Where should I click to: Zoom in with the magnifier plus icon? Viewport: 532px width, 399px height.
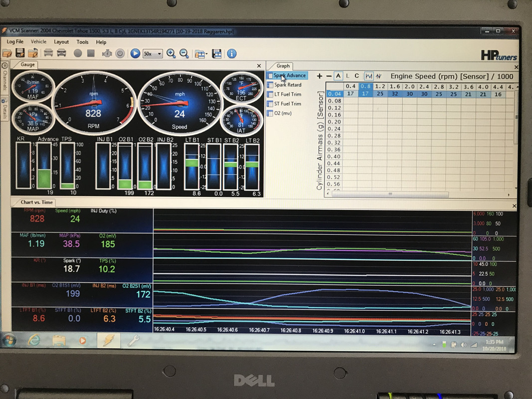pyautogui.click(x=171, y=53)
